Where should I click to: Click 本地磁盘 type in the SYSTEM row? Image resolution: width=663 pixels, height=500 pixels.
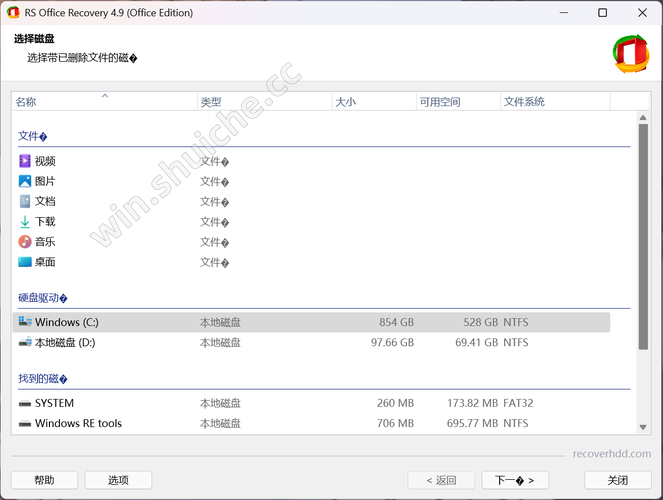point(220,404)
